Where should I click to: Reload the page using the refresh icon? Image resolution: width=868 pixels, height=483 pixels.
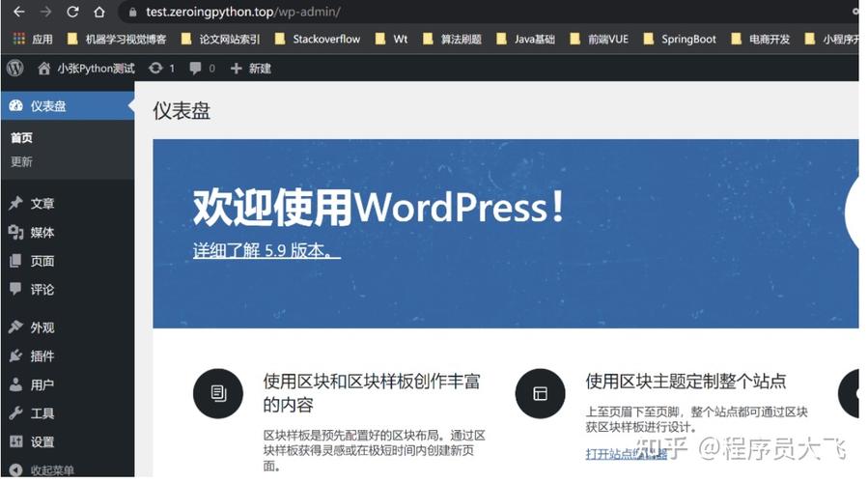click(x=72, y=12)
